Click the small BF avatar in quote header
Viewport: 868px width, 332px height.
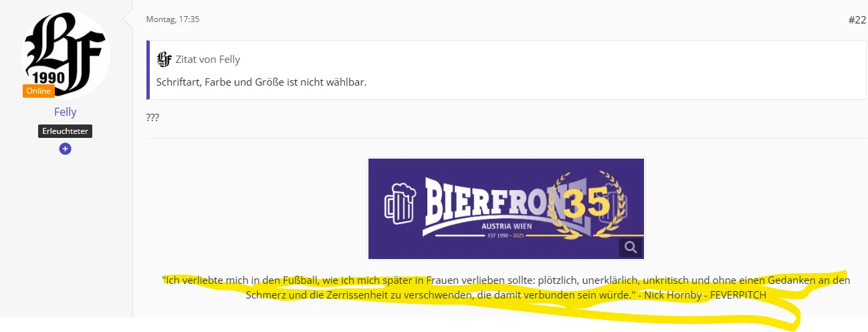(164, 59)
